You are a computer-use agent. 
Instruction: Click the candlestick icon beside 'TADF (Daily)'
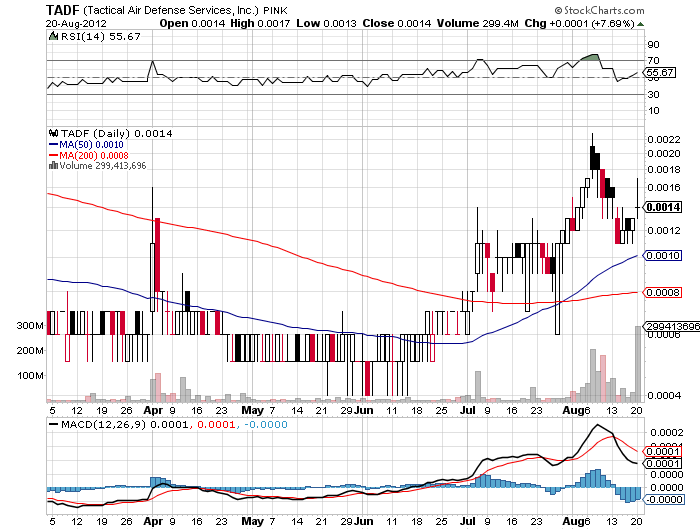(54, 133)
